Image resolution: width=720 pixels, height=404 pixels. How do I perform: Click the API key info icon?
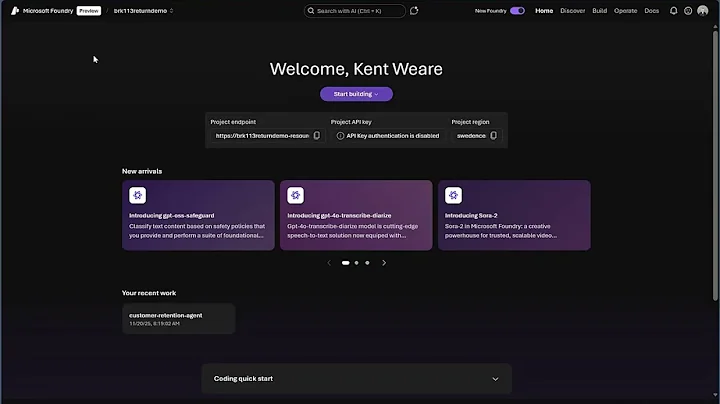340,136
